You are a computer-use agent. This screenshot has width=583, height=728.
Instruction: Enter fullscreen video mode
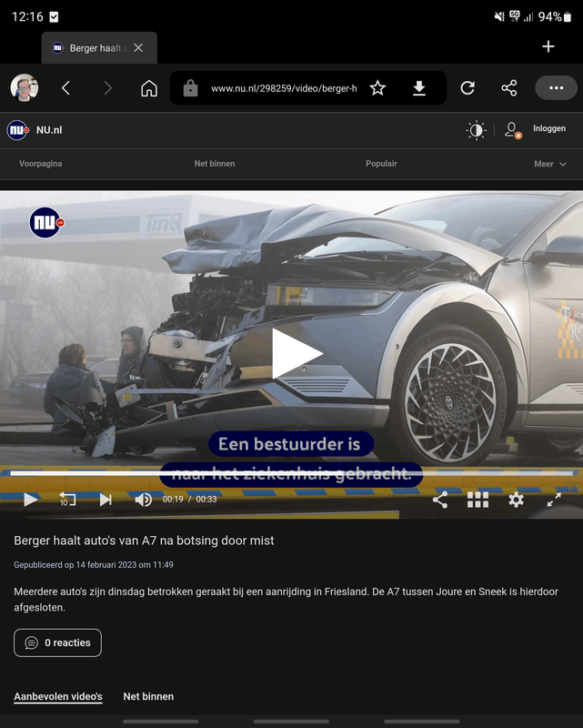(x=554, y=500)
